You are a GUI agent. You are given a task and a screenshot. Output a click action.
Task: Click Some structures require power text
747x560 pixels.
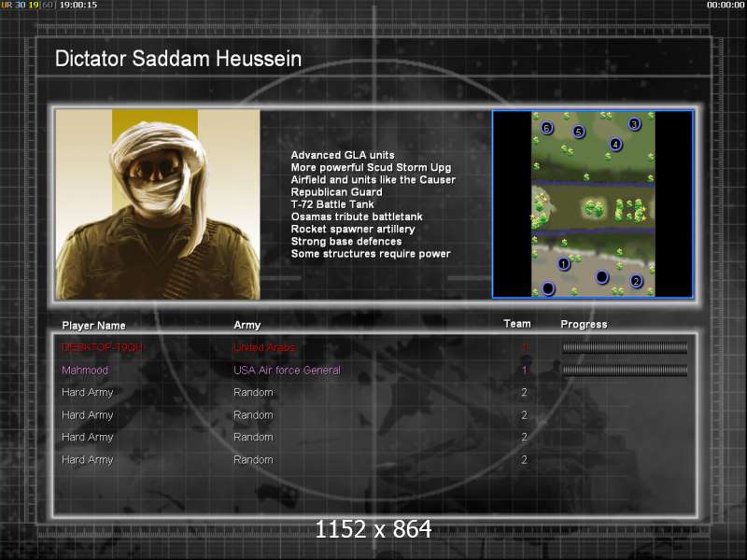tap(371, 254)
